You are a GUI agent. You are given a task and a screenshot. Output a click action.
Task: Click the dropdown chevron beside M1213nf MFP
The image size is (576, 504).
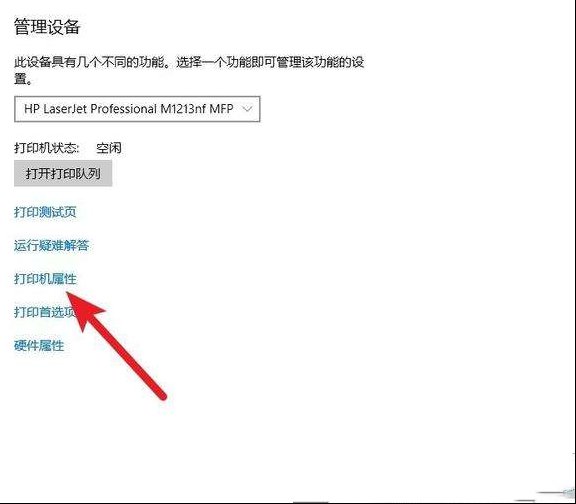(x=247, y=109)
